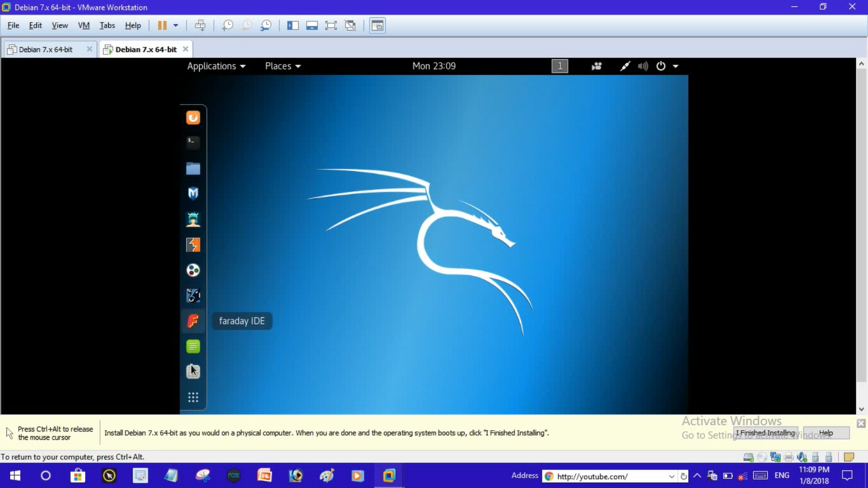868x488 pixels.
Task: Switch to the first Debian 7.x 64-bit tab
Action: pos(44,48)
